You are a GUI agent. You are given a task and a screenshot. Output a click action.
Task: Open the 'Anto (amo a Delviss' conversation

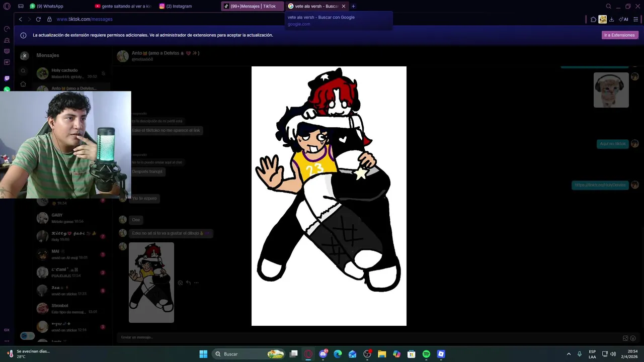72,88
